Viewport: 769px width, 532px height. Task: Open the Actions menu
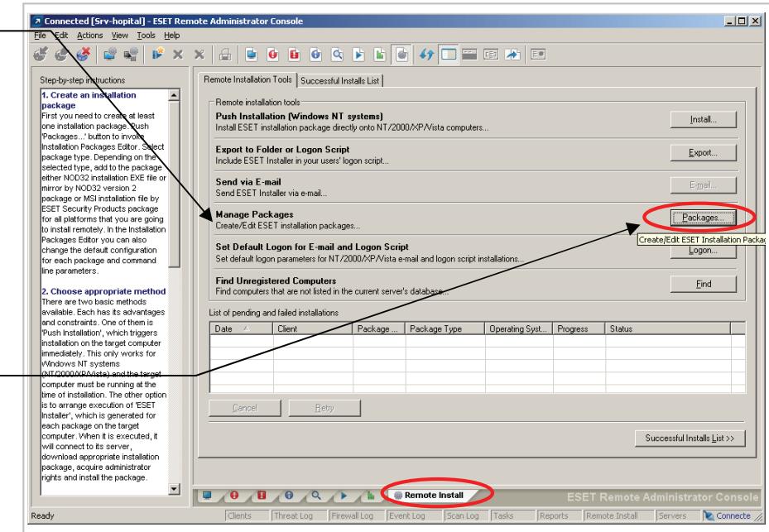[89, 36]
